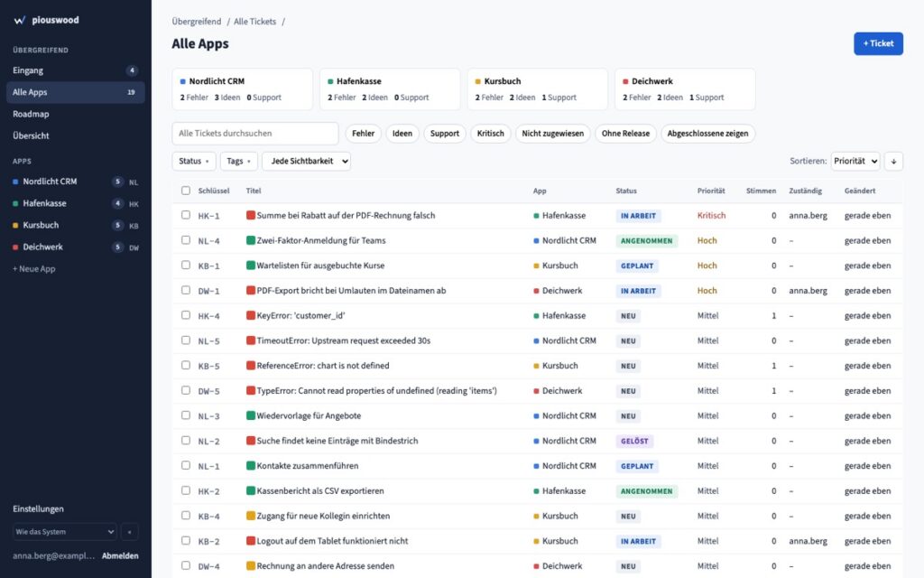
Task: Check the HK-1 row checkbox
Action: pos(186,215)
